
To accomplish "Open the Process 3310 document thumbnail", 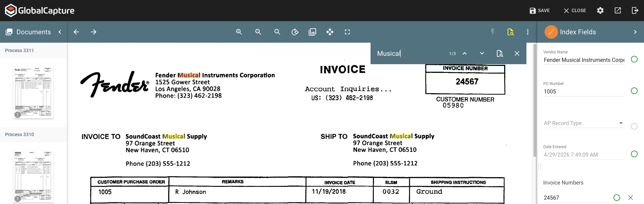I will tap(33, 176).
